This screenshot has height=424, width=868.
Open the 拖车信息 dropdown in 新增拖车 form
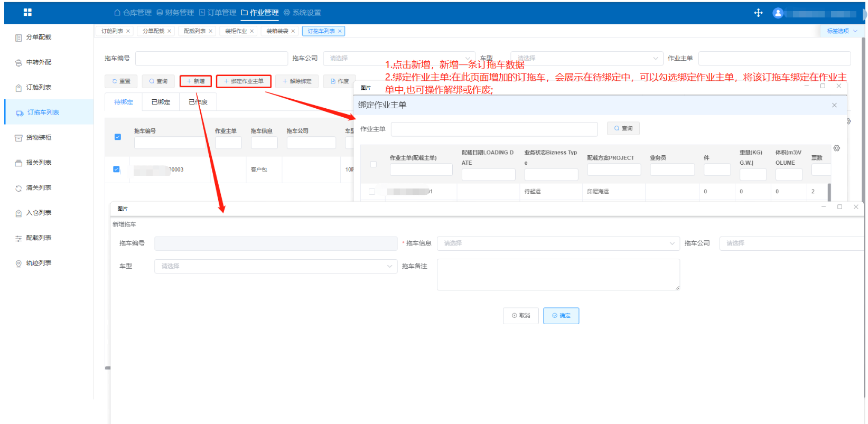pos(557,243)
